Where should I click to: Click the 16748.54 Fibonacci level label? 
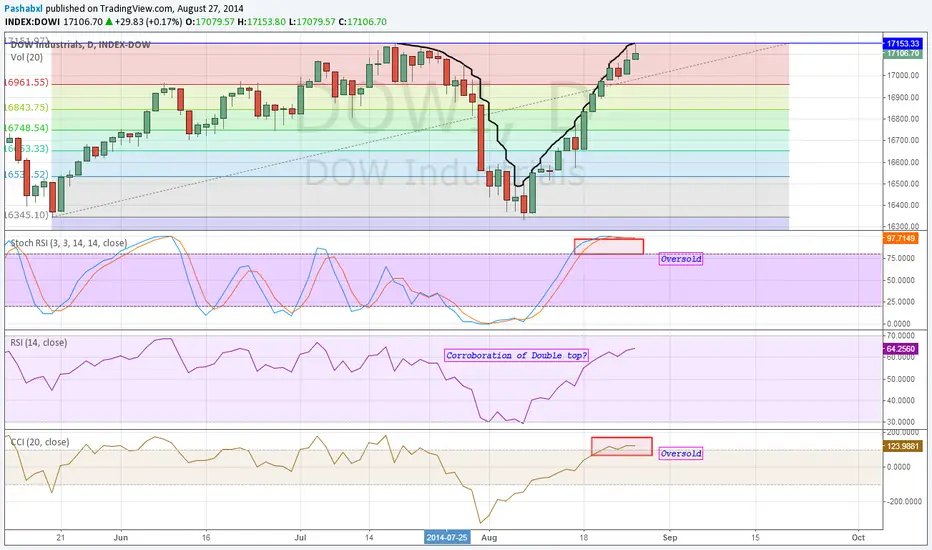point(26,128)
